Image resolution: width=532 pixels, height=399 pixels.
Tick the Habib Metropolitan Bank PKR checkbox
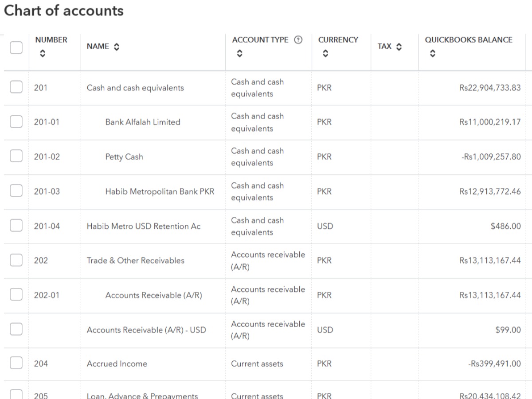tap(16, 191)
